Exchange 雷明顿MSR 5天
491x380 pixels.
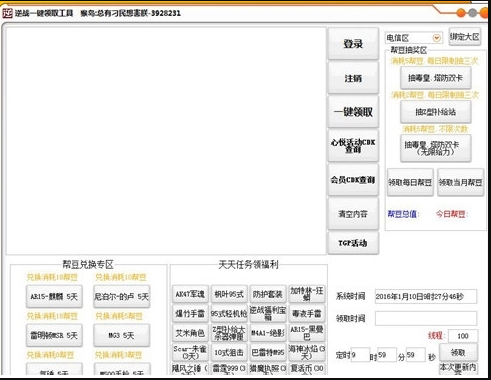tap(54, 335)
